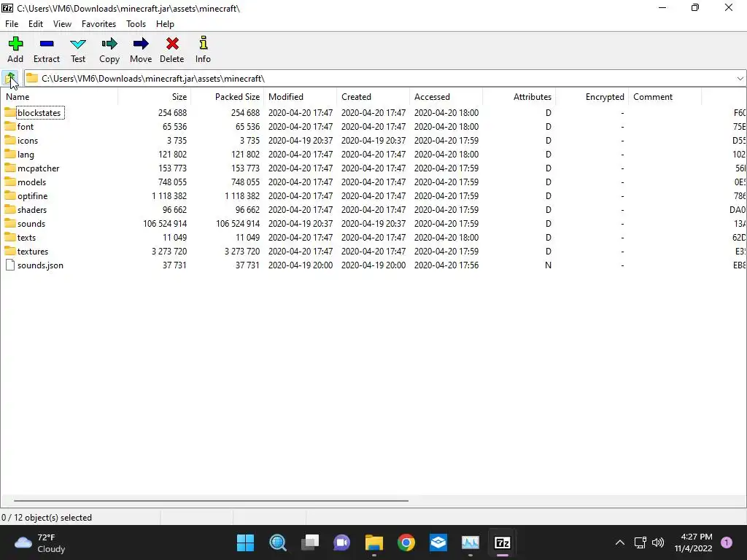Click the icons folder size 3 735
Image resolution: width=747 pixels, height=560 pixels.
click(177, 141)
